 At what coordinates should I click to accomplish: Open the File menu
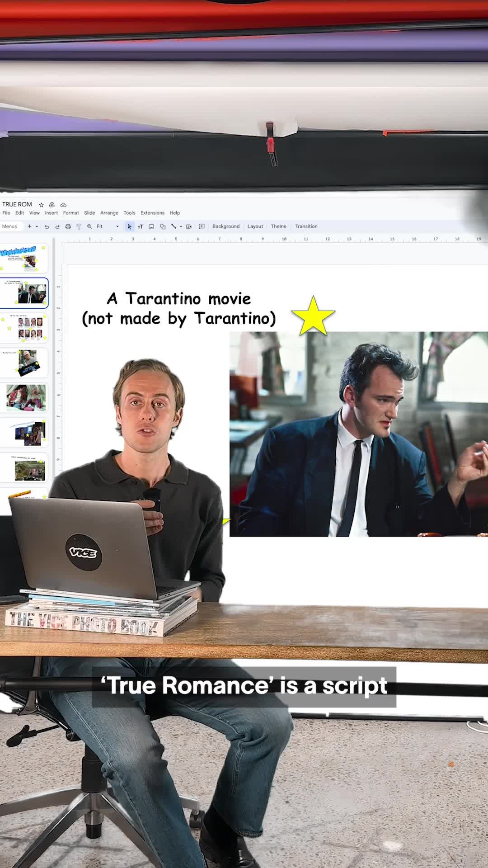click(6, 213)
